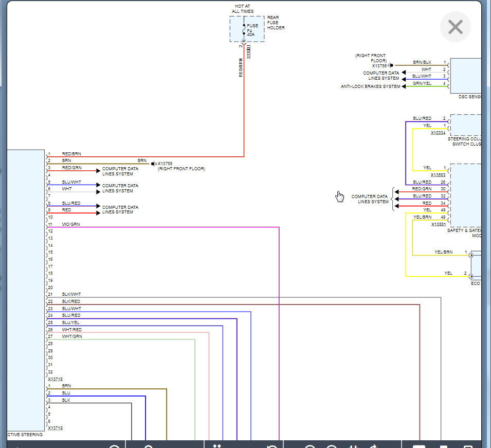Click the Fuse F4 40A symbol
491x448 pixels.
(x=244, y=29)
